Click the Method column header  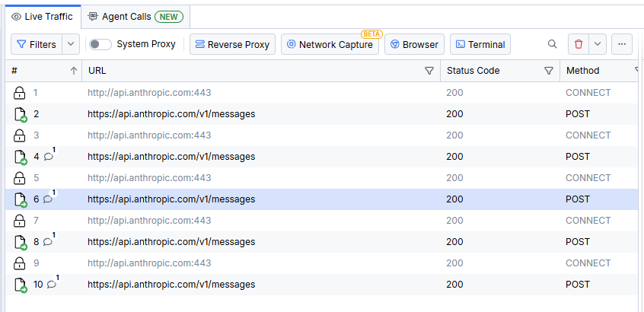(x=583, y=71)
